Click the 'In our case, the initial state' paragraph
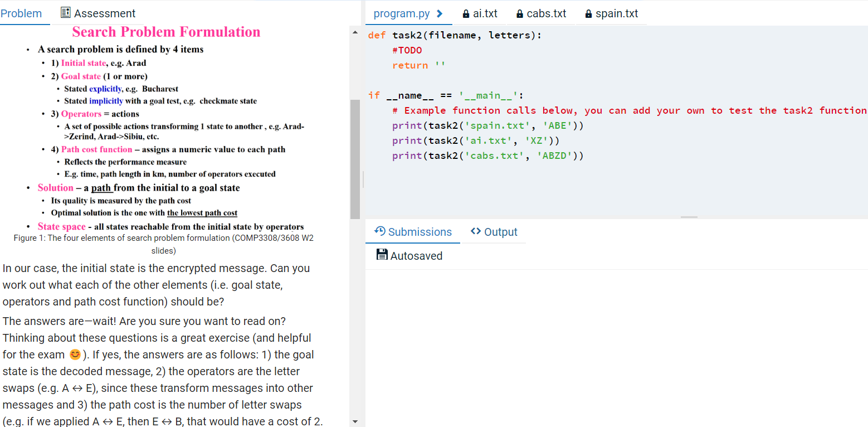The image size is (868, 427). pos(157,285)
